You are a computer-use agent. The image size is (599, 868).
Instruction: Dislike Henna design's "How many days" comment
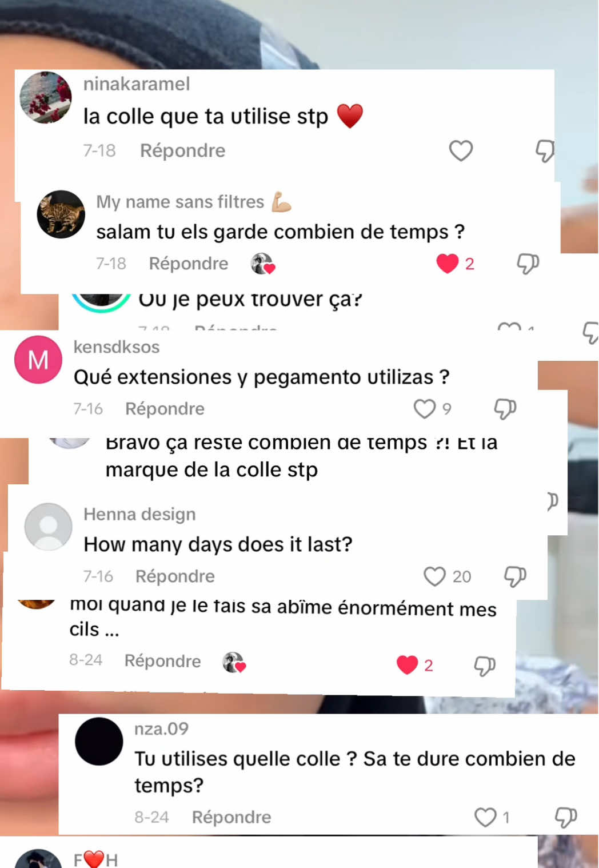(515, 576)
